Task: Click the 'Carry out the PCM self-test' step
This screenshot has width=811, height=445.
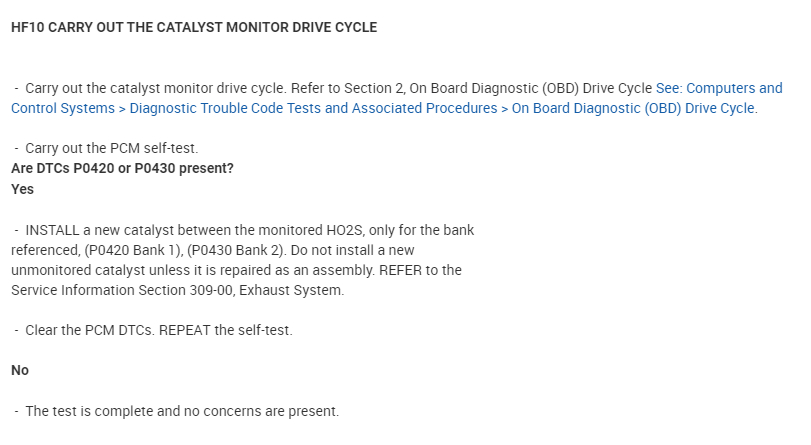Action: click(118, 148)
